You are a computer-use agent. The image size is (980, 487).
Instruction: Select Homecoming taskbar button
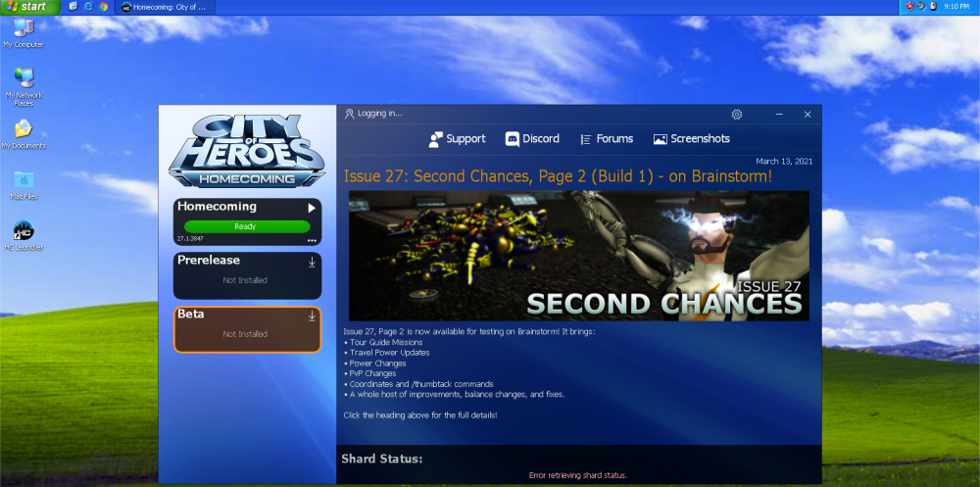point(165,7)
